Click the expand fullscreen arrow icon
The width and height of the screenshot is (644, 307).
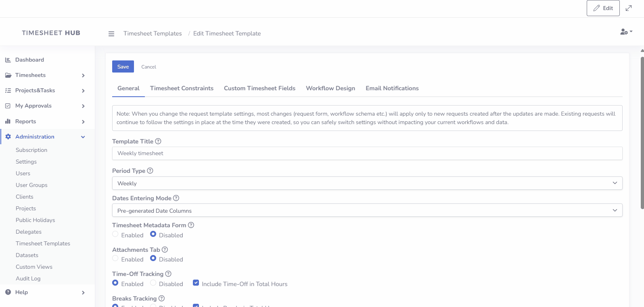[x=629, y=8]
